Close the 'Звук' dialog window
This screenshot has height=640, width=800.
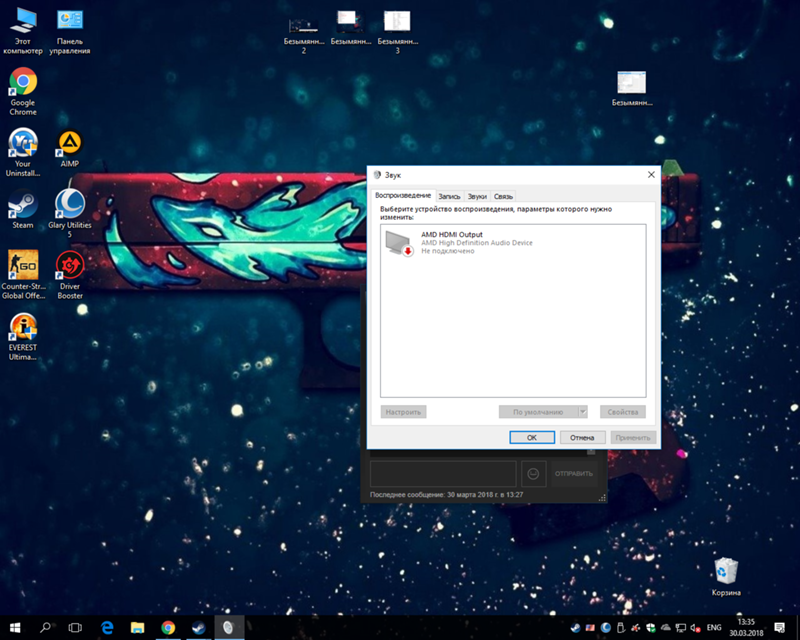(x=651, y=175)
